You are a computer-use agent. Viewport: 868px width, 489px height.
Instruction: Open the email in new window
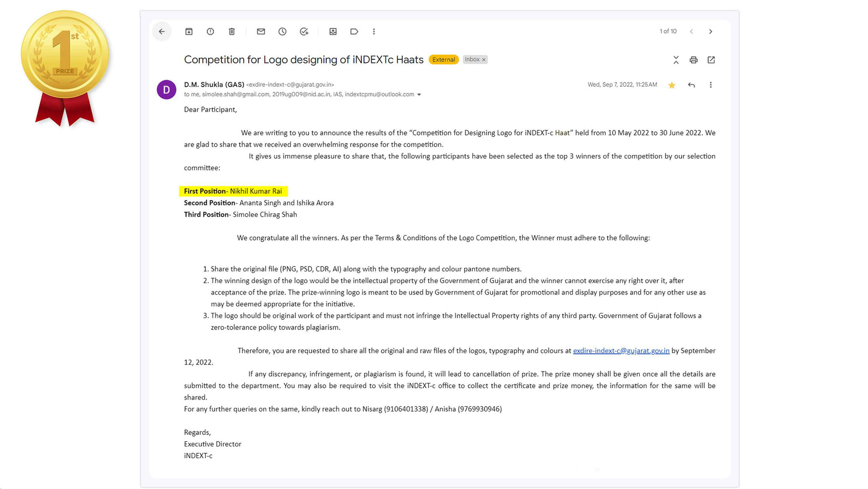[x=711, y=60]
